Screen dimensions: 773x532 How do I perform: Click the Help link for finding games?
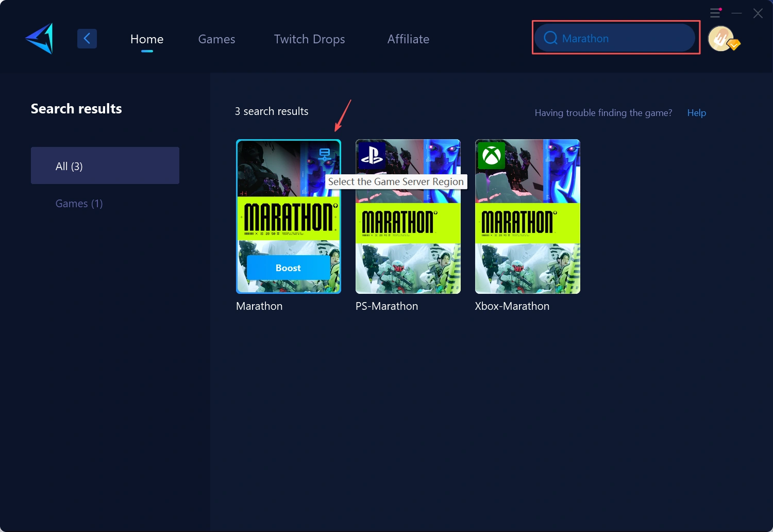[x=696, y=112]
